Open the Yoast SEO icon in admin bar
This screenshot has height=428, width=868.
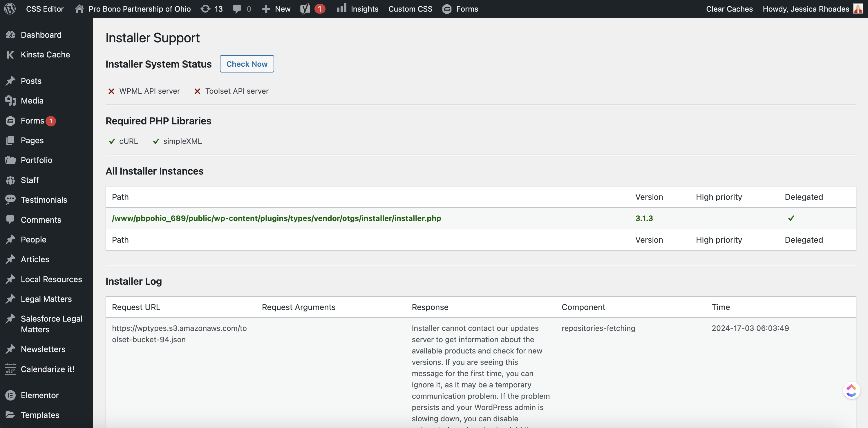(x=305, y=9)
